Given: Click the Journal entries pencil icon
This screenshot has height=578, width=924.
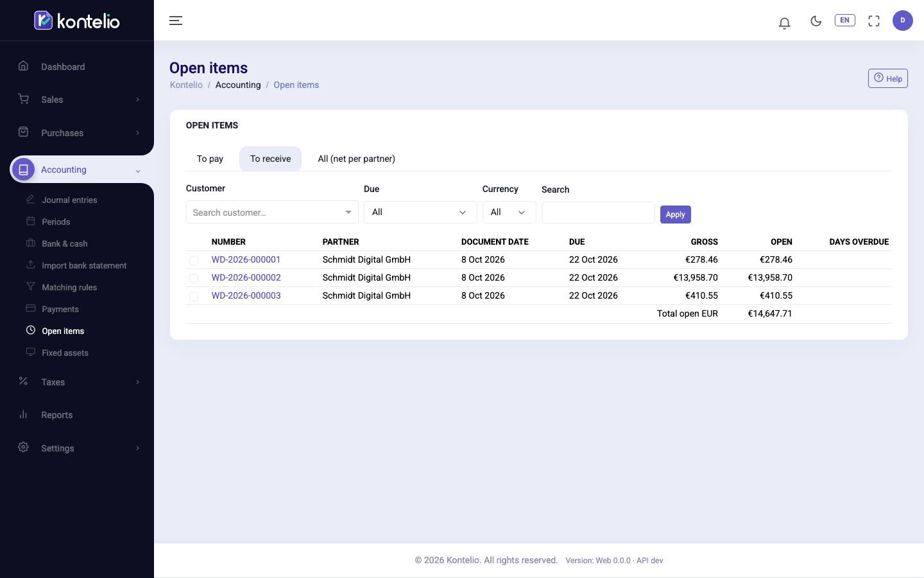Looking at the screenshot, I should tap(30, 199).
